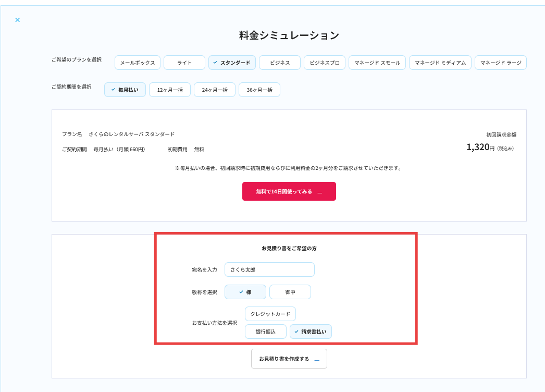Select the メールボックス plan
The height and width of the screenshot is (392, 545).
pyautogui.click(x=138, y=63)
